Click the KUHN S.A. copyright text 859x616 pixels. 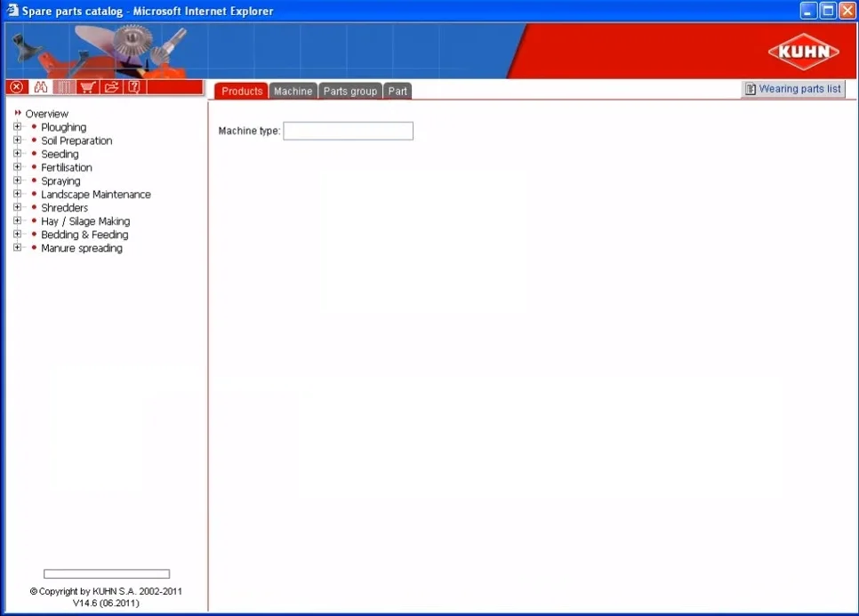[x=106, y=591]
